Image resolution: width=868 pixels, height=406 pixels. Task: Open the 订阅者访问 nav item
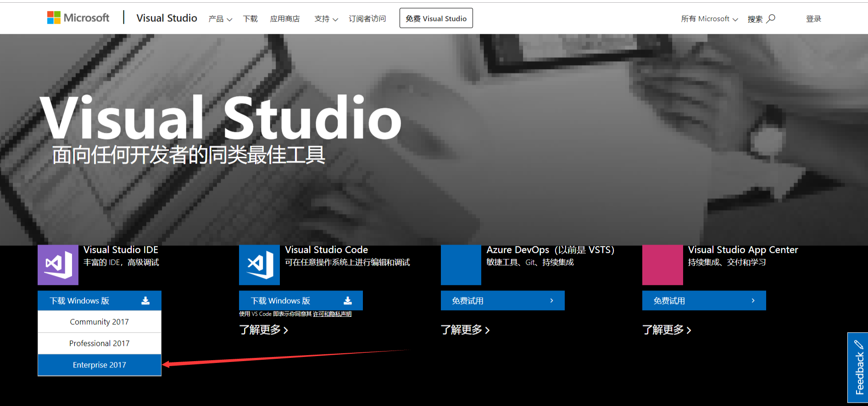pos(367,19)
